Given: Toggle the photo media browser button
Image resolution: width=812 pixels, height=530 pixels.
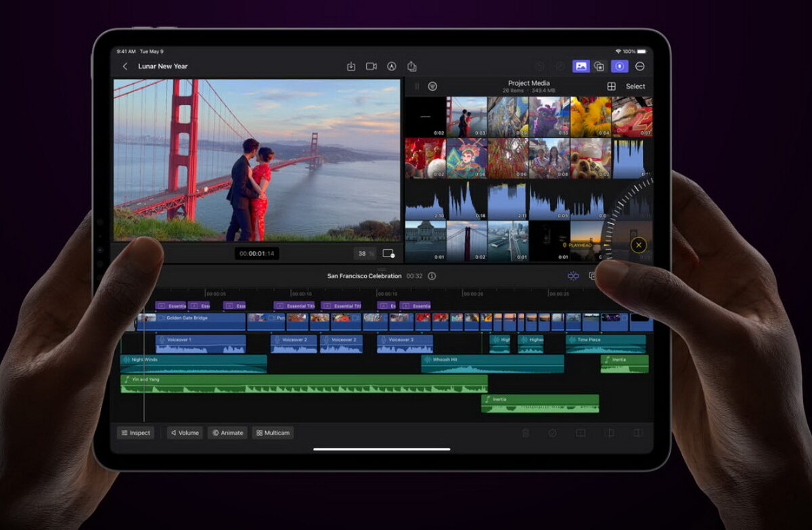Looking at the screenshot, I should (581, 66).
